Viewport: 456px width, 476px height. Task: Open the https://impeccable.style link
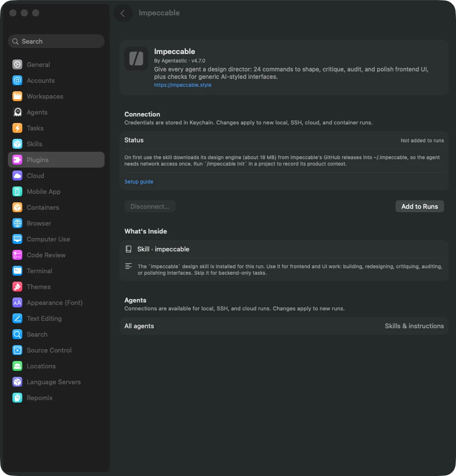pos(182,85)
